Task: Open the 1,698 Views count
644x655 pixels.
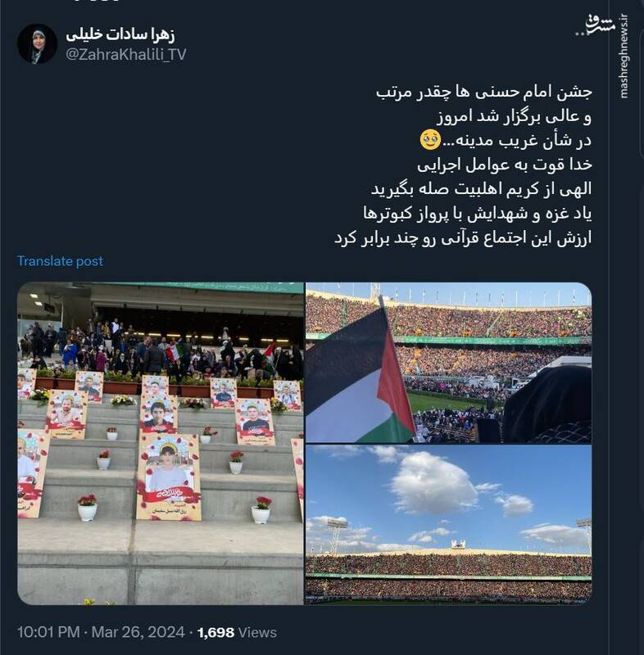Action: tap(237, 632)
